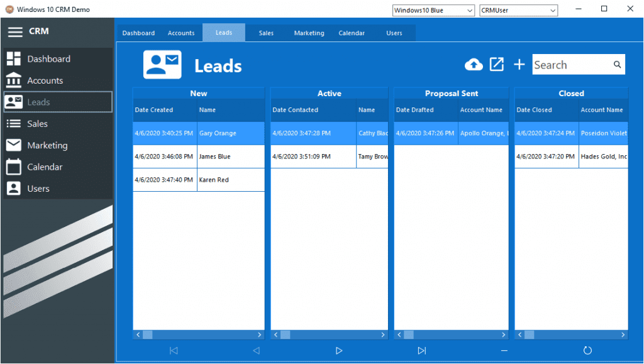
Task: Open Calendar in the sidebar
Action: point(57,167)
